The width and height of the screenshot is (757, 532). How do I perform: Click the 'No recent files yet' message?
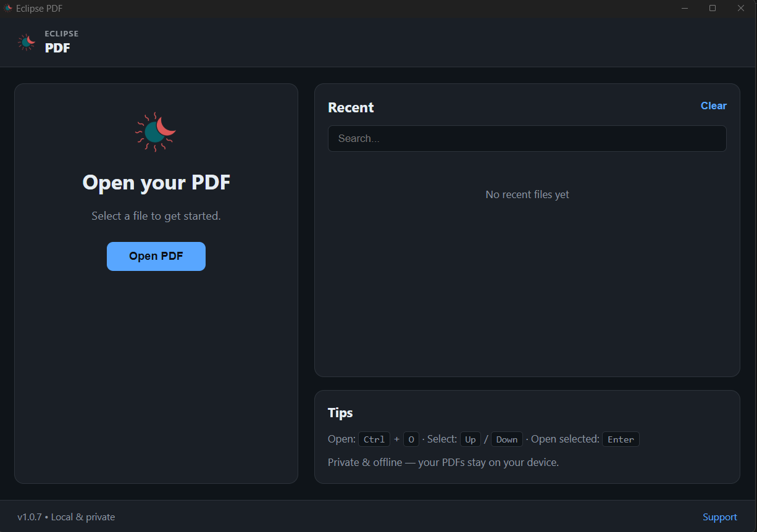(527, 194)
